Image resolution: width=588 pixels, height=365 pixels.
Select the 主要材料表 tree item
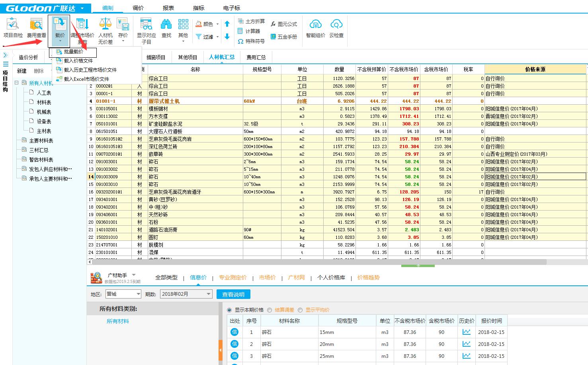click(41, 141)
